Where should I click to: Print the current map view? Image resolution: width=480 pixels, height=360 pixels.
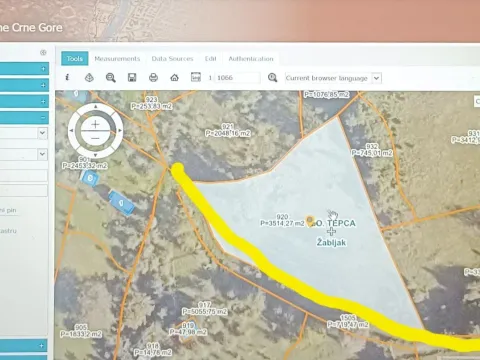tap(153, 78)
